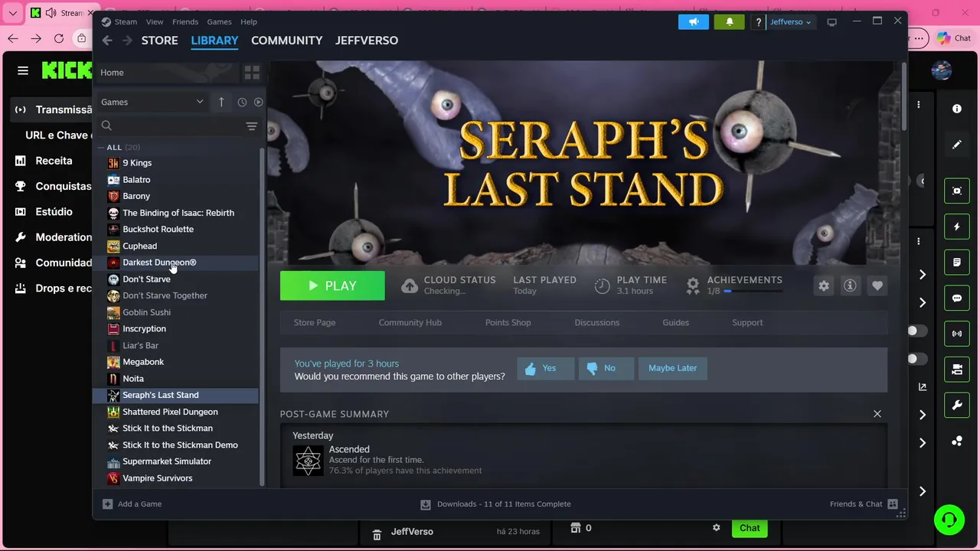
Task: Open the Steam help question mark
Action: 758,21
